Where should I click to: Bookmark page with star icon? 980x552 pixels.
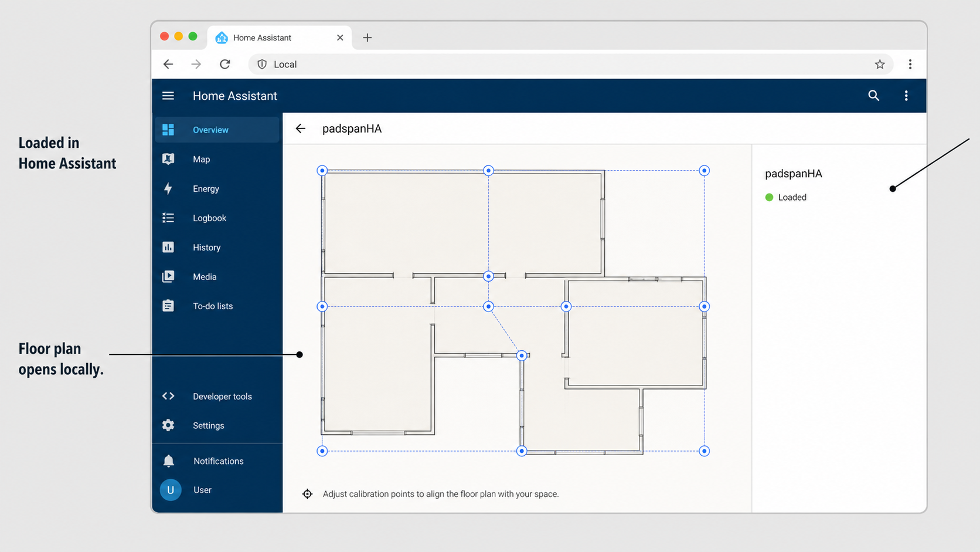pos(880,65)
